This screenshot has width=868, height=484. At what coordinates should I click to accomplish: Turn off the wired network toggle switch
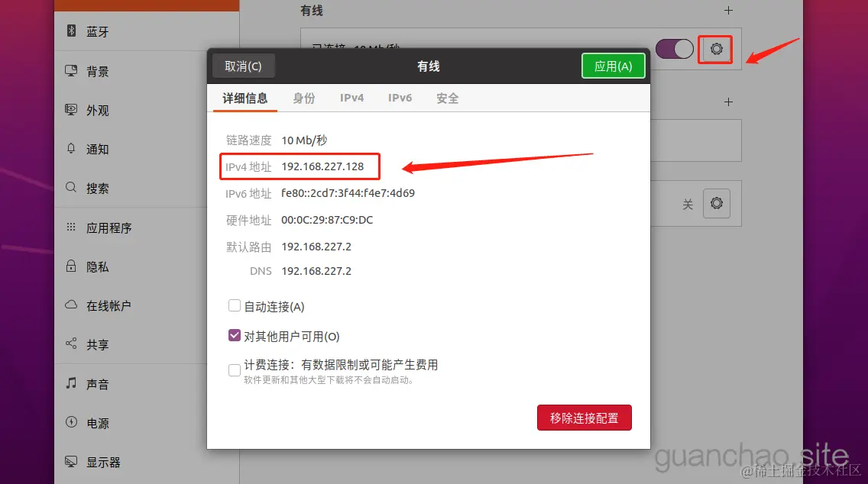[x=673, y=48]
